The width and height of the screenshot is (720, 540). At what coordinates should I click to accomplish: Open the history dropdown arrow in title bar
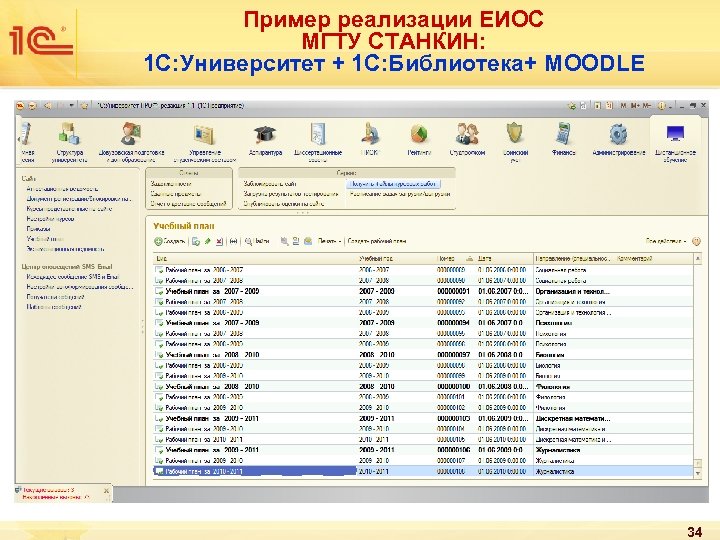pos(71,106)
